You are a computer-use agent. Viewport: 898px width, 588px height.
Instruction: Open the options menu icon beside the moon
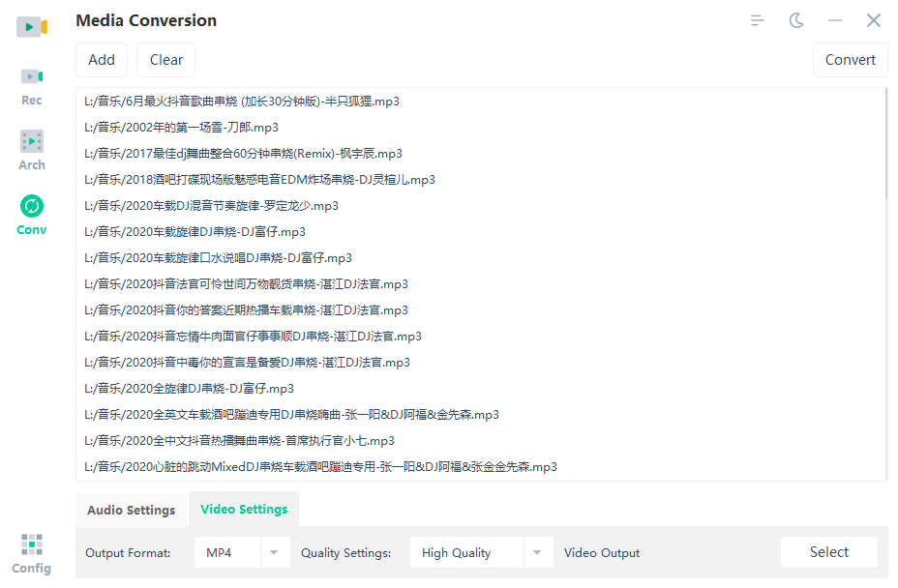(758, 19)
